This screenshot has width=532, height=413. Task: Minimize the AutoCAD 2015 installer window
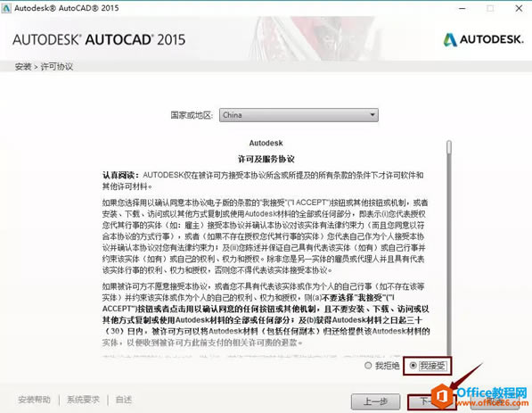pyautogui.click(x=462, y=8)
